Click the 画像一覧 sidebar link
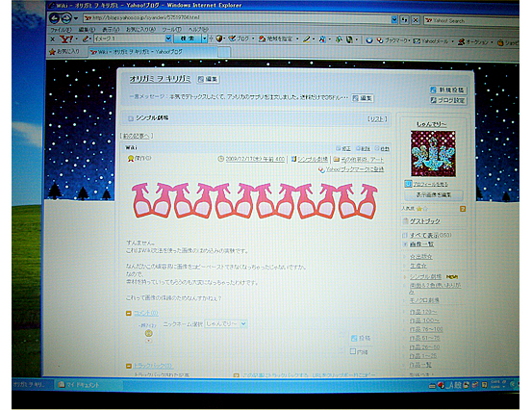Viewport: 532px width, 410px height. coord(421,244)
